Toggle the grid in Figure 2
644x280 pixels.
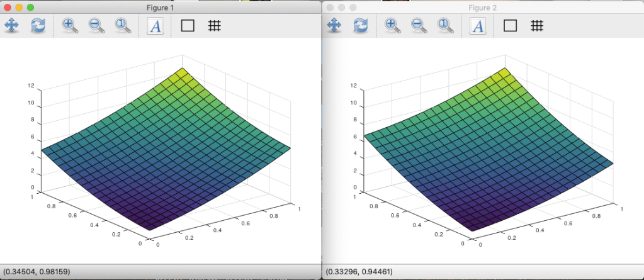pos(536,26)
